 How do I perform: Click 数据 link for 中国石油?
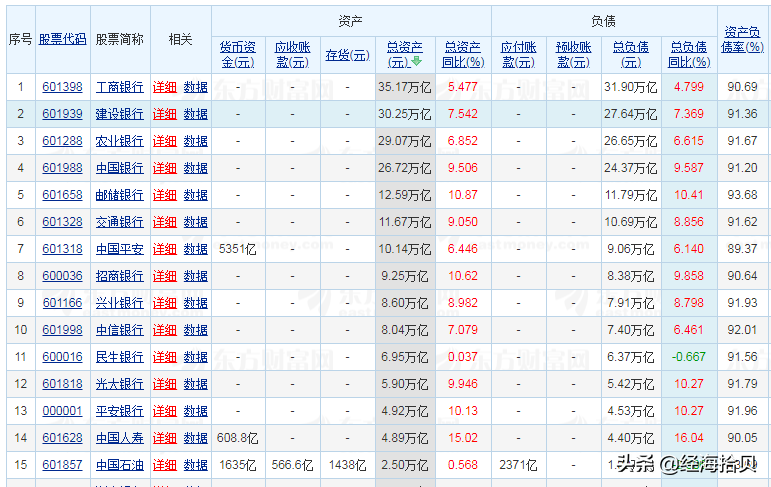coord(196,465)
